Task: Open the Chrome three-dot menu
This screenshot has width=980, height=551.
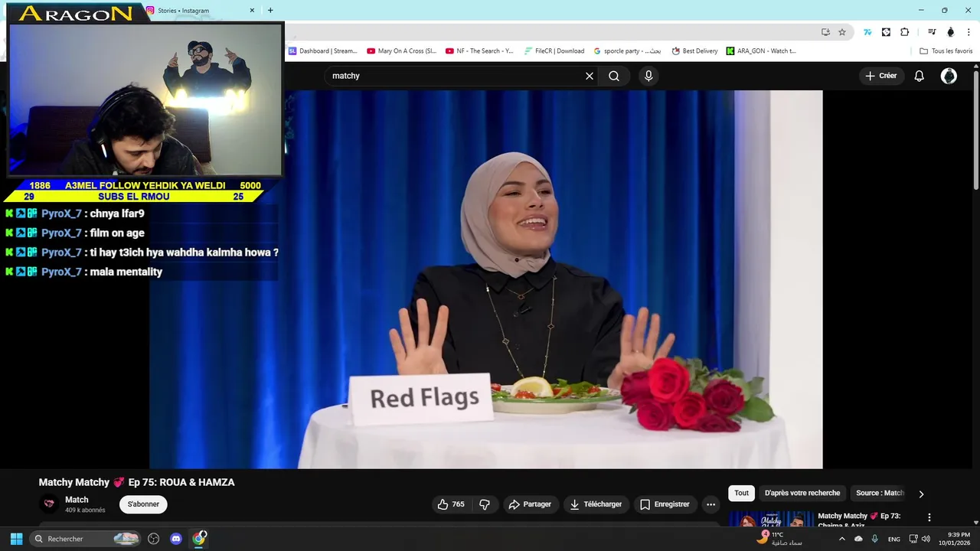Action: [968, 32]
